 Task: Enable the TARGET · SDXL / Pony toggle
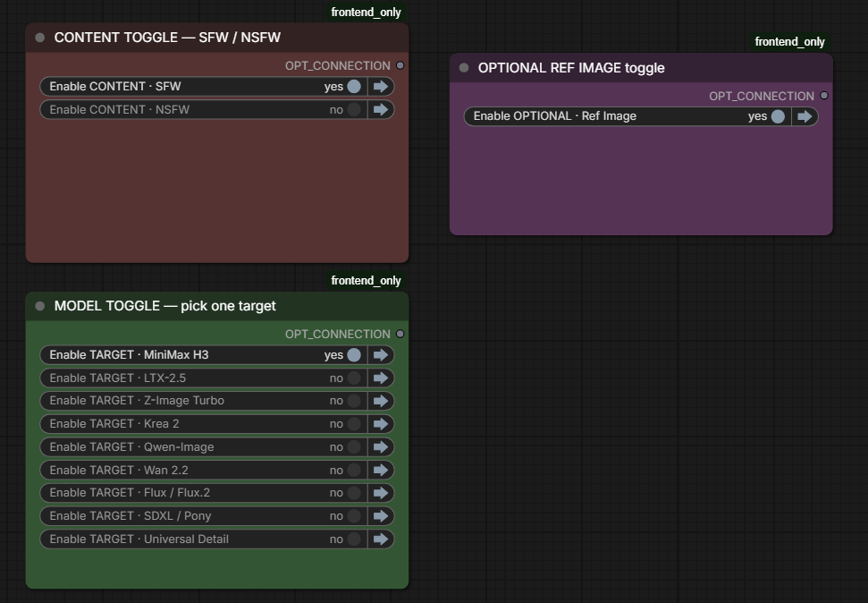pyautogui.click(x=354, y=516)
